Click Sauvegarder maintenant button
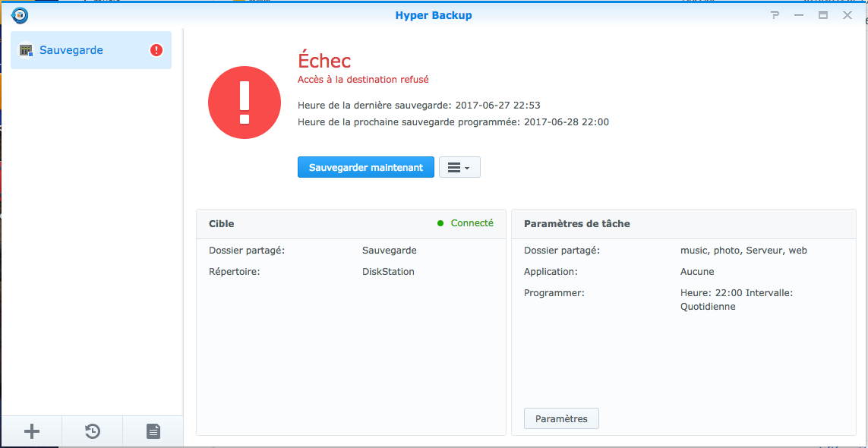Screen dimensions: 868x448 (x=366, y=167)
